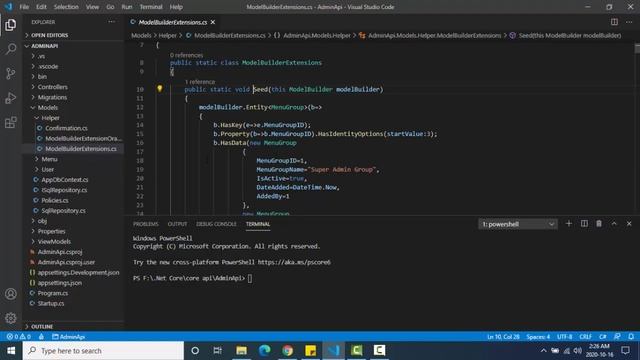Open Cortana circle on taskbar

click(195, 350)
